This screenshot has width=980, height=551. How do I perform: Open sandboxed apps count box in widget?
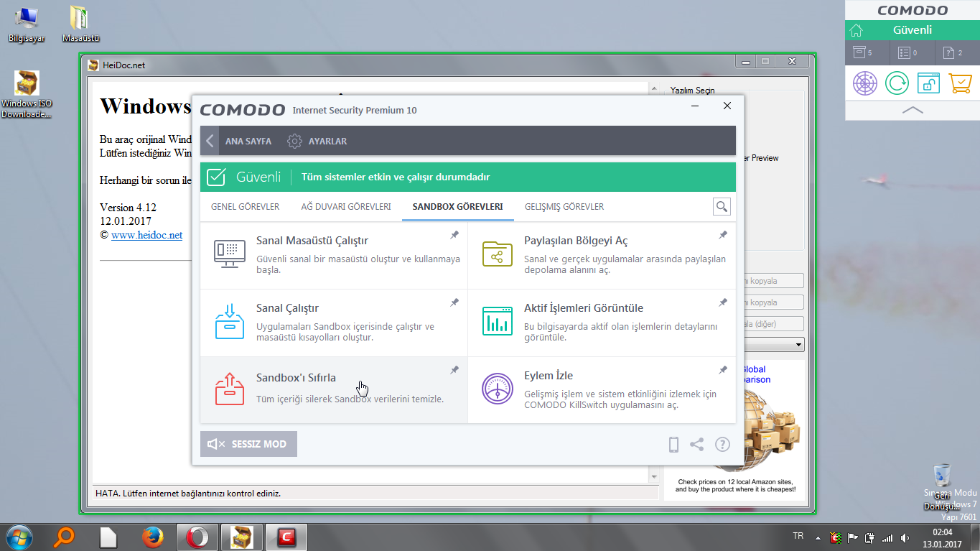coord(867,52)
